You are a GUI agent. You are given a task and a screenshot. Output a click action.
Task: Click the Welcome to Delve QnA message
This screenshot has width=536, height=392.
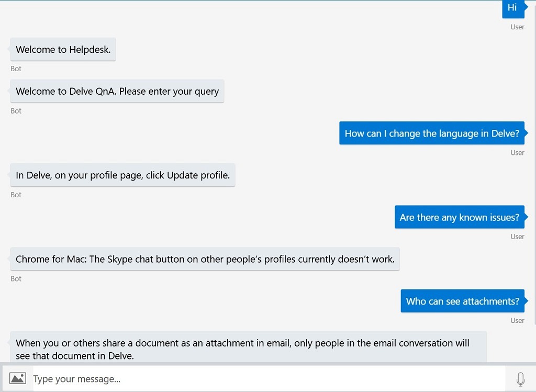(117, 91)
